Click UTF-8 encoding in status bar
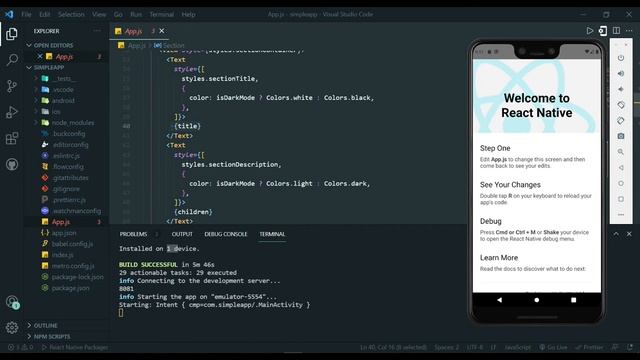640x360 pixels. tap(475, 347)
